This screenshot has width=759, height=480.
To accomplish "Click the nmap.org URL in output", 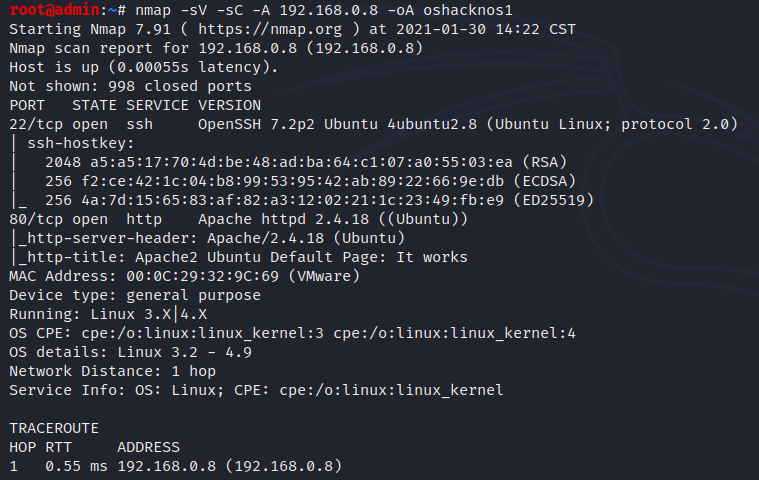I will tap(270, 29).
